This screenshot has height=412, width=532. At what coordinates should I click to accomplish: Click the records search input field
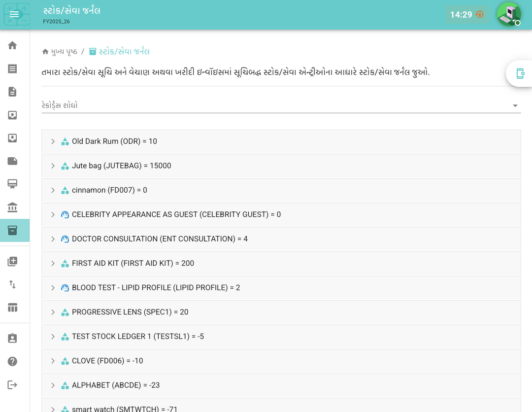click(x=271, y=105)
